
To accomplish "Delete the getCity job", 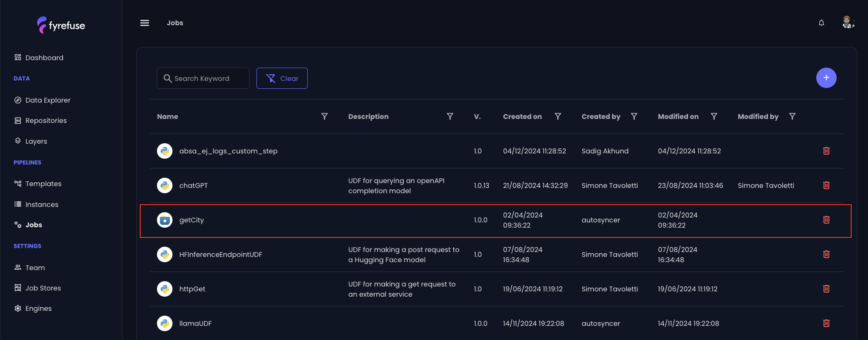I will 826,220.
